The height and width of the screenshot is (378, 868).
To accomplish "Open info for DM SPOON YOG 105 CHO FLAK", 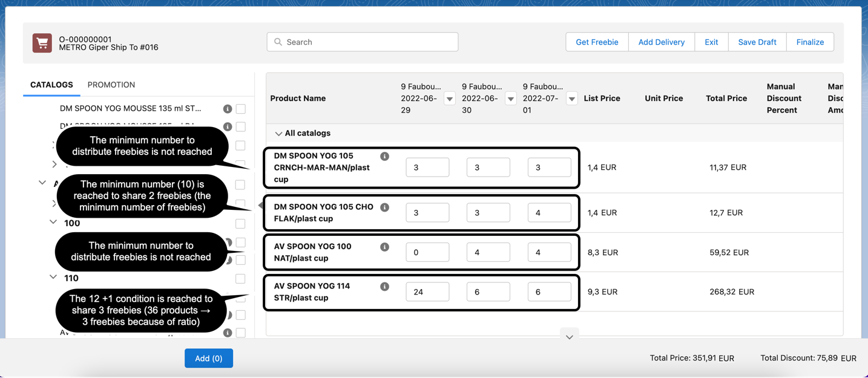I will pos(384,207).
